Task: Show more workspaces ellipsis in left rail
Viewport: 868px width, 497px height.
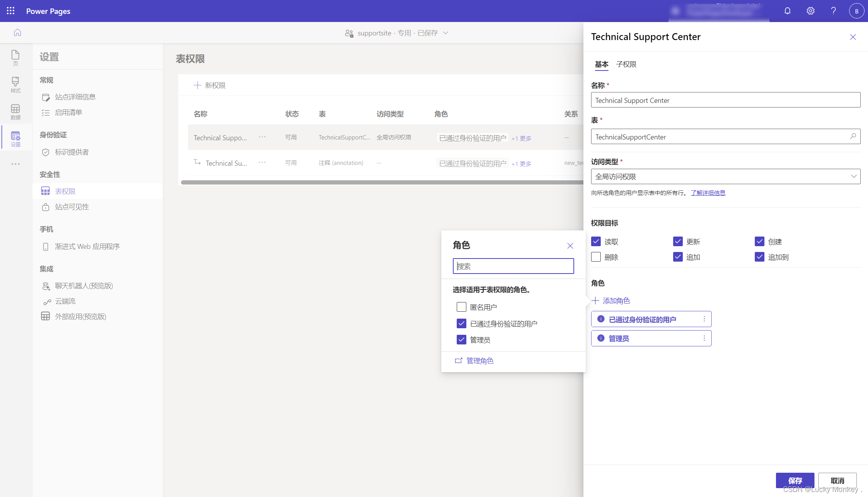Action: [x=15, y=164]
